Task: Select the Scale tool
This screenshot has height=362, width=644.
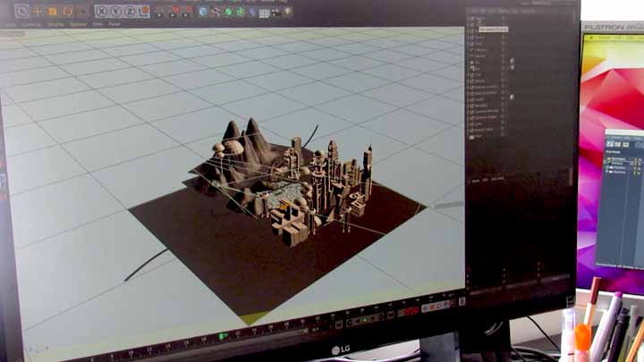Action: pyautogui.click(x=53, y=12)
